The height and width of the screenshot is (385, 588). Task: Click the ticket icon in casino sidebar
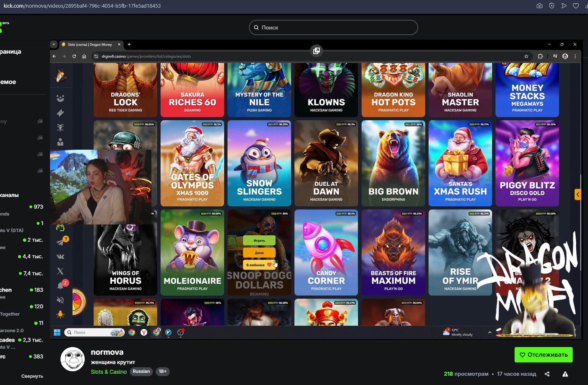(60, 113)
